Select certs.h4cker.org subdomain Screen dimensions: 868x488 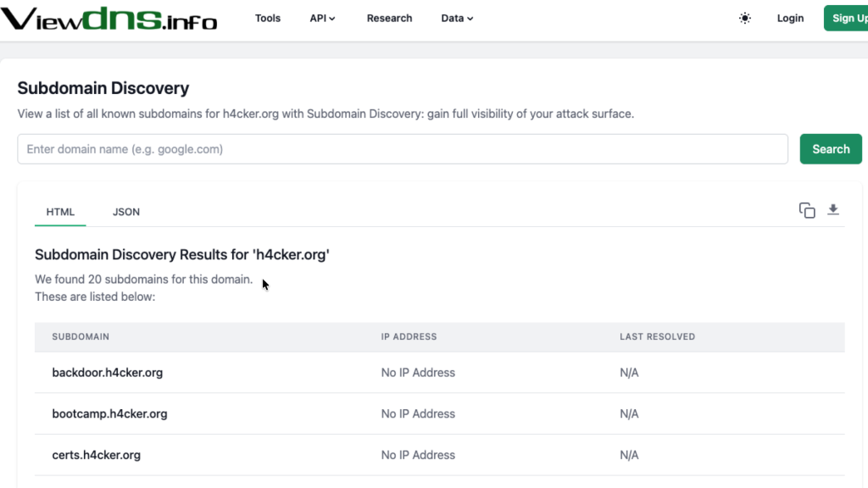(97, 455)
